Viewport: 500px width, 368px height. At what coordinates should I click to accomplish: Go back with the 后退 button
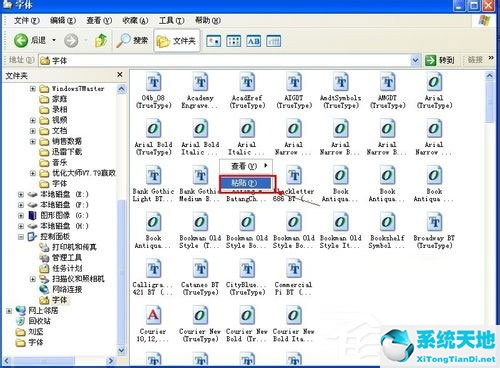pyautogui.click(x=30, y=41)
